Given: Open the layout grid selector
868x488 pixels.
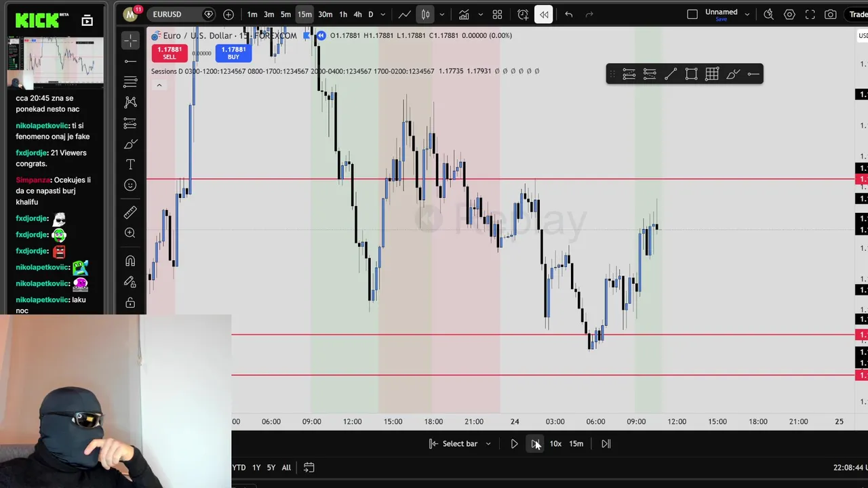Looking at the screenshot, I should click(x=497, y=14).
